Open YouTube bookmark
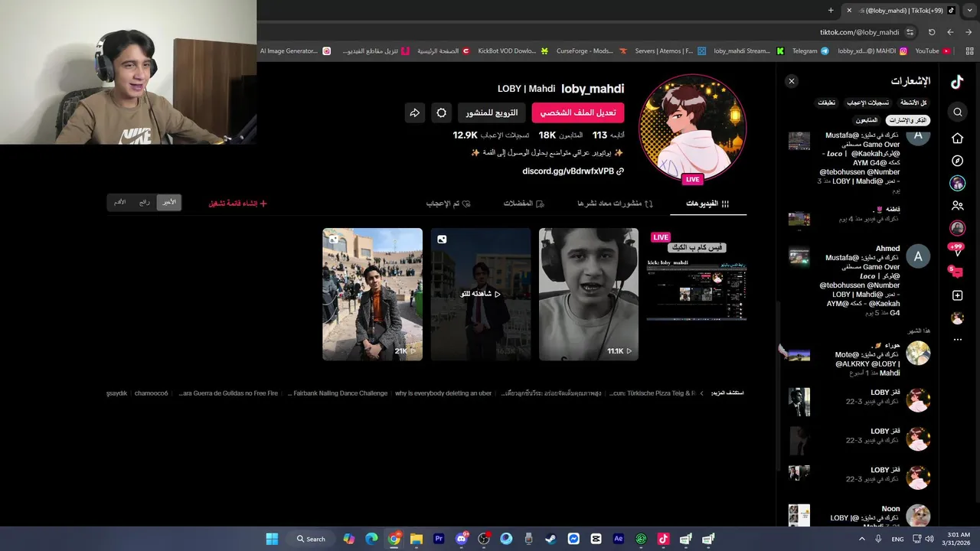The height and width of the screenshot is (551, 980). click(933, 51)
